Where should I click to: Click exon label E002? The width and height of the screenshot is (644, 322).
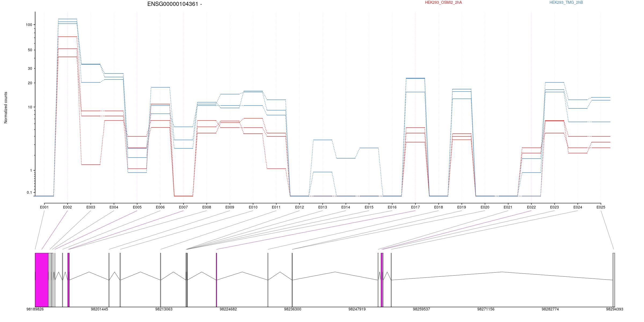pos(67,207)
